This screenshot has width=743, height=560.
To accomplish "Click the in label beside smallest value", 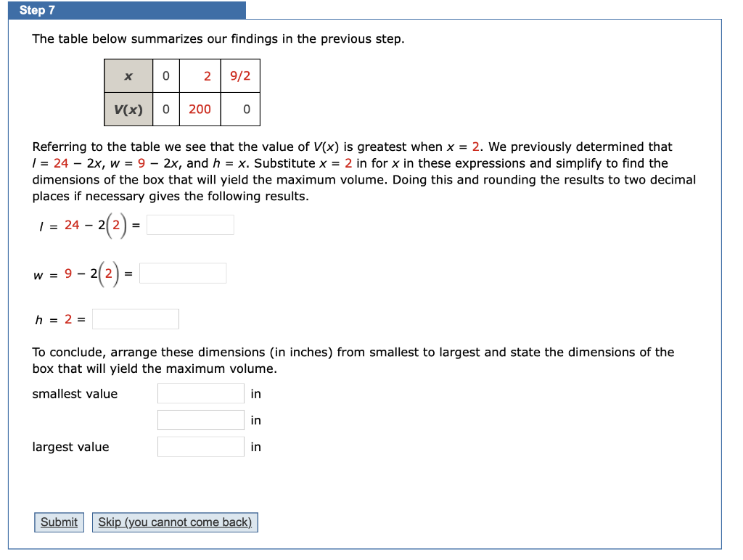I will coord(255,393).
